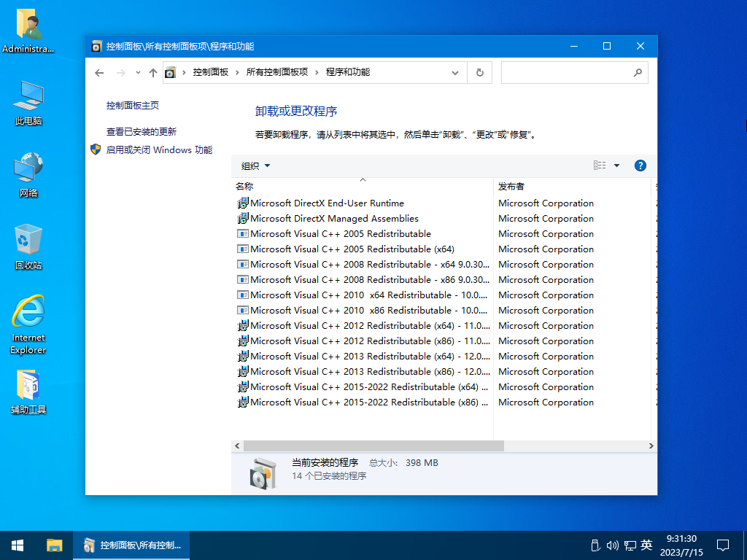The width and height of the screenshot is (747, 560).
Task: Select Visual C++ 2010 x86 Redistributable
Action: coord(362,310)
